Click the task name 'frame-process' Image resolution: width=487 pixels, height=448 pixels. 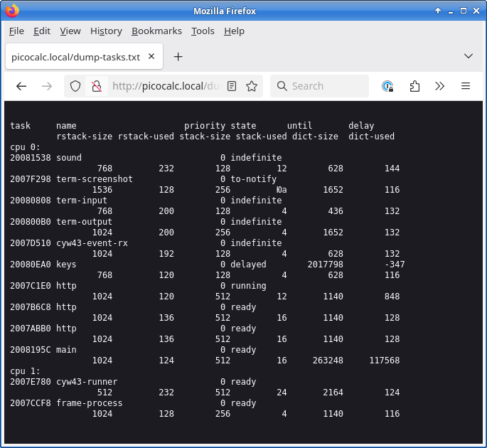coord(90,403)
